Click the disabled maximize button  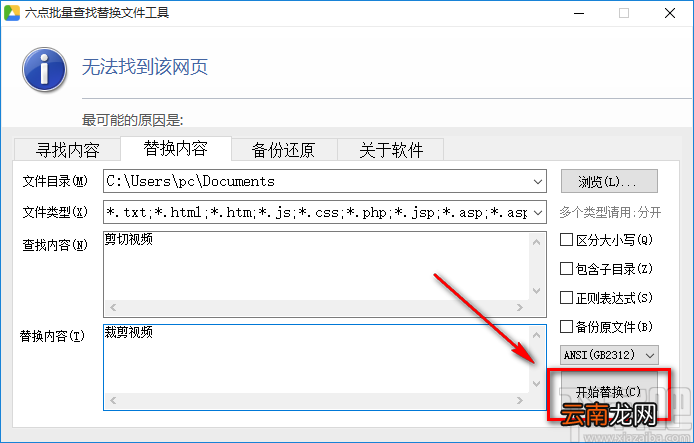coord(624,13)
